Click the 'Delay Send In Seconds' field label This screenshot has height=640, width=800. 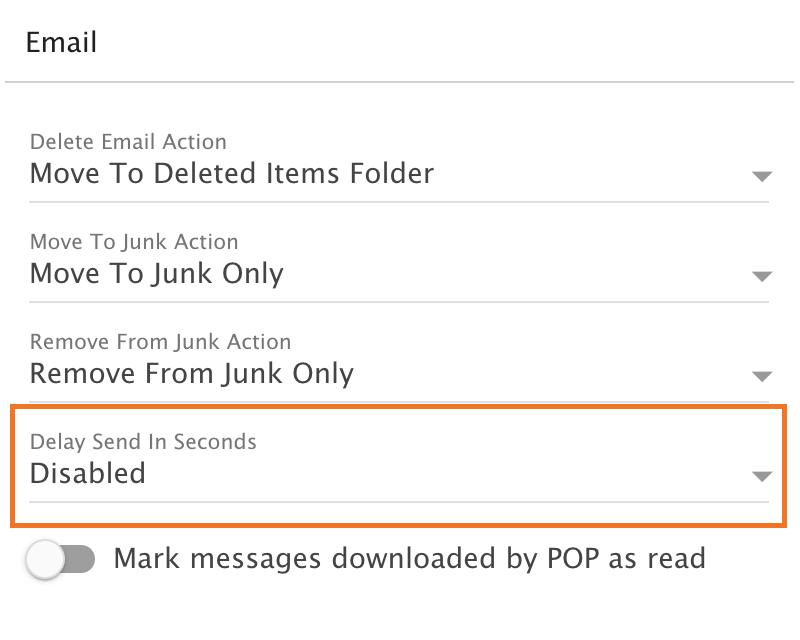tap(143, 442)
